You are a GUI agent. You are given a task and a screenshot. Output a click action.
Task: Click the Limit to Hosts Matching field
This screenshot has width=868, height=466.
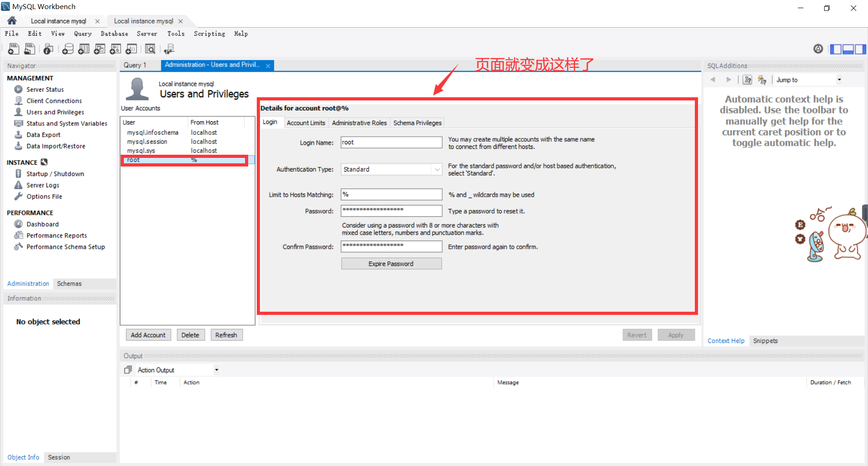(x=392, y=195)
